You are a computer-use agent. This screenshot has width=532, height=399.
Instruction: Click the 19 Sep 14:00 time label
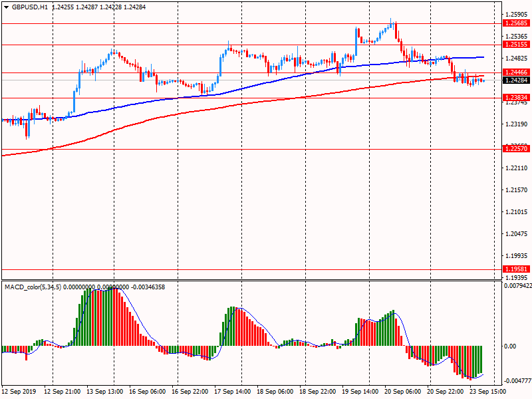click(x=360, y=392)
